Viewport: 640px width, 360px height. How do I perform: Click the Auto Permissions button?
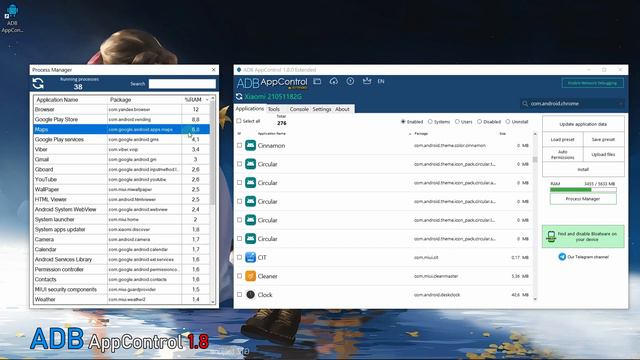(562, 154)
